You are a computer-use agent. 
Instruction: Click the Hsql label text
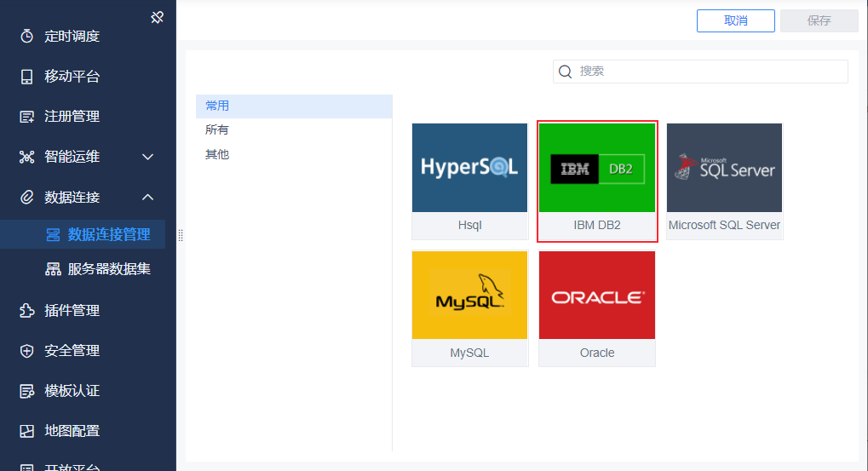pyautogui.click(x=469, y=225)
